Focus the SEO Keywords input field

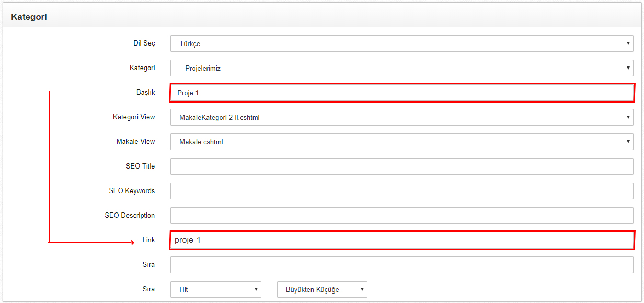[x=402, y=191]
